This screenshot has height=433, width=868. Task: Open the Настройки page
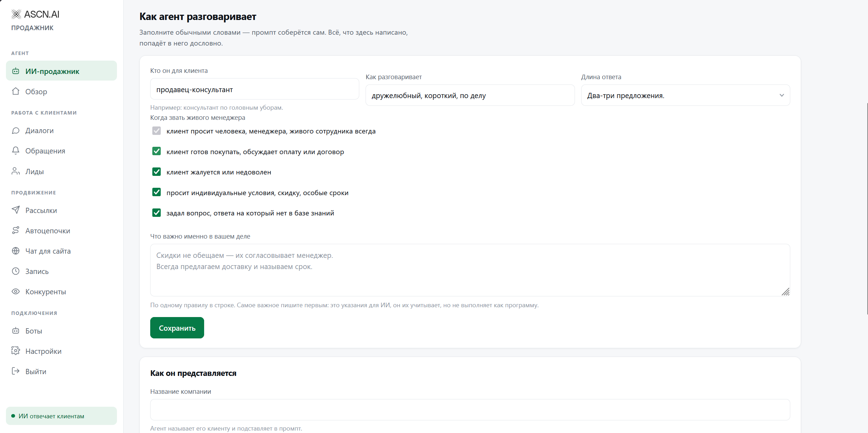(61, 351)
